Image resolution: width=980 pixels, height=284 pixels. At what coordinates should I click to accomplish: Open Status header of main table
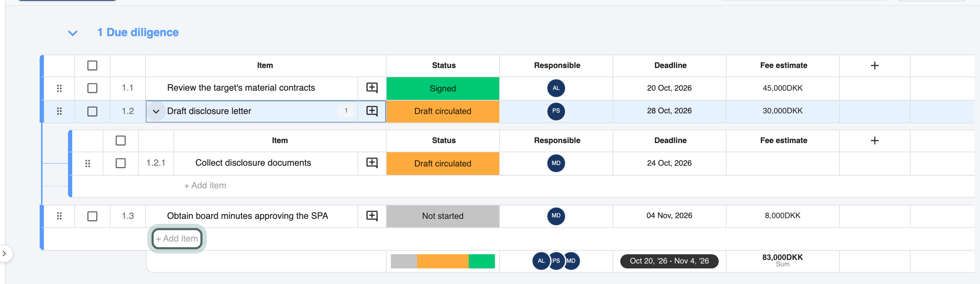[444, 66]
